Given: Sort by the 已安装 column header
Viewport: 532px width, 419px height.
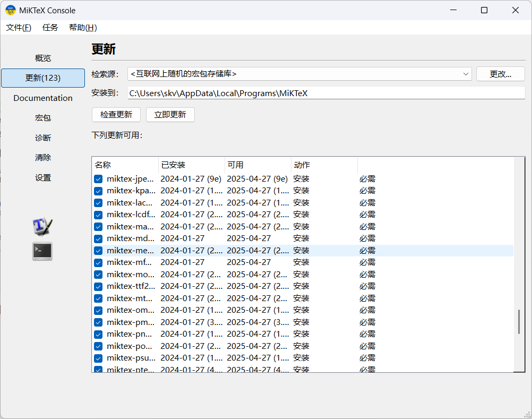Looking at the screenshot, I should 192,165.
